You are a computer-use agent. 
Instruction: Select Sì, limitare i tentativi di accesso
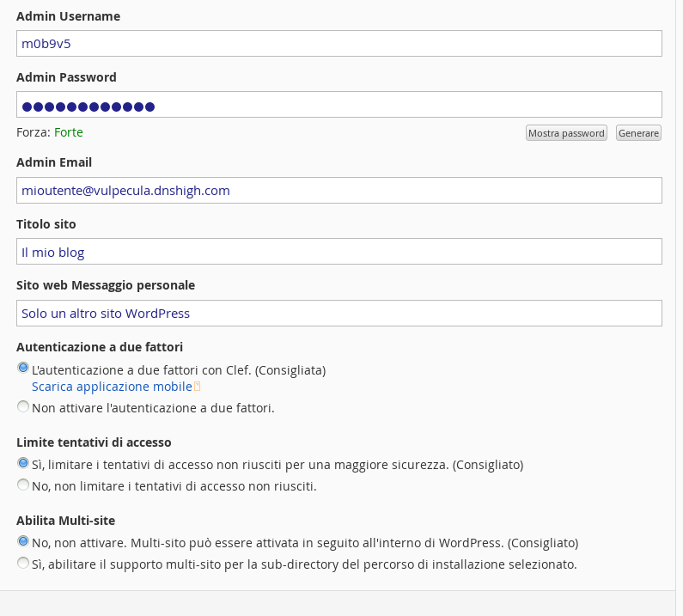(23, 463)
